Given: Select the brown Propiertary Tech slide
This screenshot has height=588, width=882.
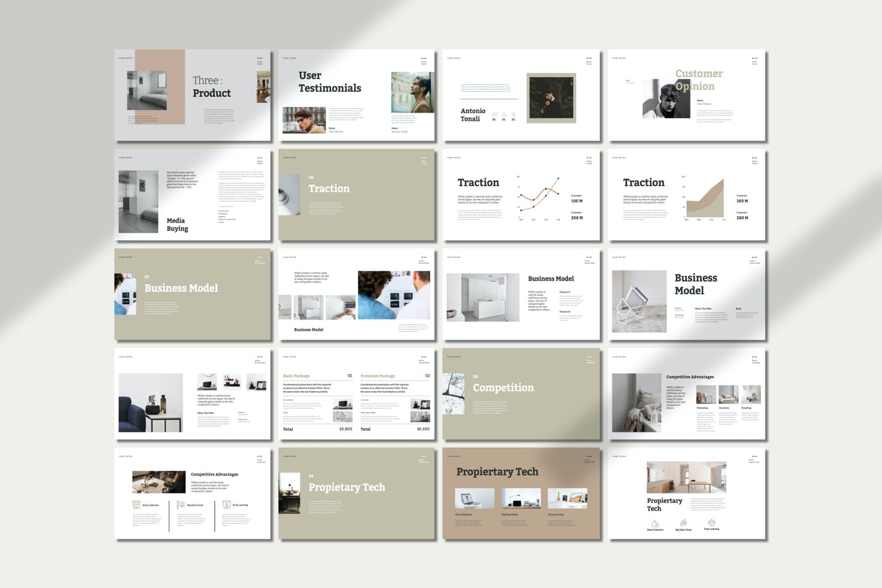Looking at the screenshot, I should (x=520, y=493).
